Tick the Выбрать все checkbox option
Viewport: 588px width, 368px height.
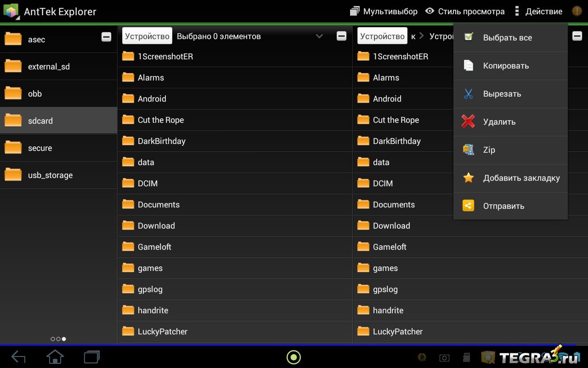(469, 37)
